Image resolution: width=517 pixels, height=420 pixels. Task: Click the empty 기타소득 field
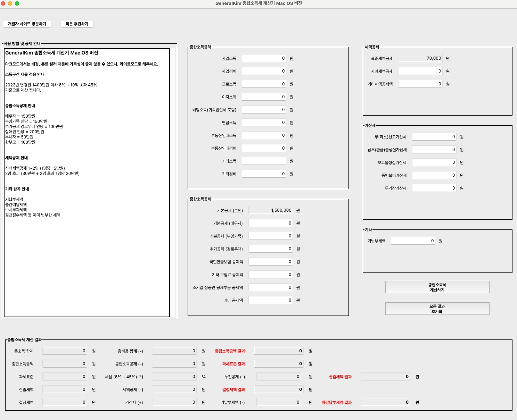[x=264, y=161]
